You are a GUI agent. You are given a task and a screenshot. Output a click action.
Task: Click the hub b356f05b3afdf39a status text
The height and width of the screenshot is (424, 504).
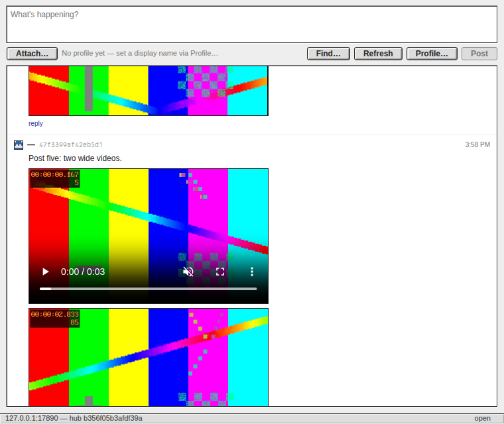pyautogui.click(x=105, y=418)
